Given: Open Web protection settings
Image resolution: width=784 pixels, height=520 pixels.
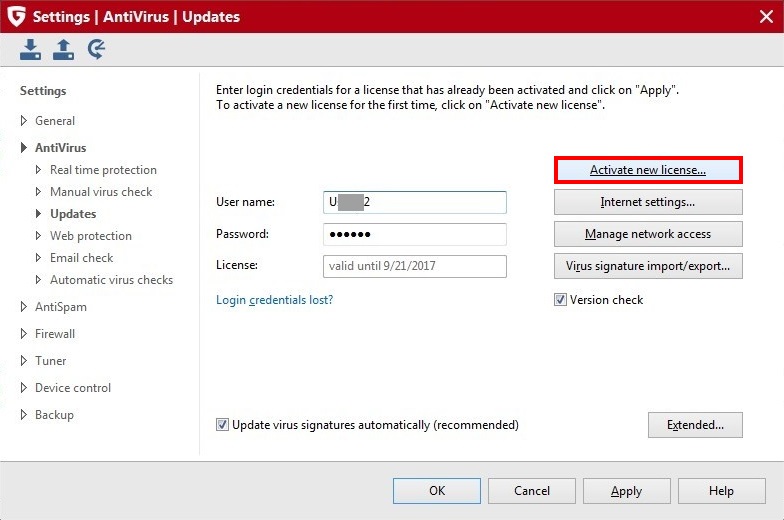Looking at the screenshot, I should point(91,236).
